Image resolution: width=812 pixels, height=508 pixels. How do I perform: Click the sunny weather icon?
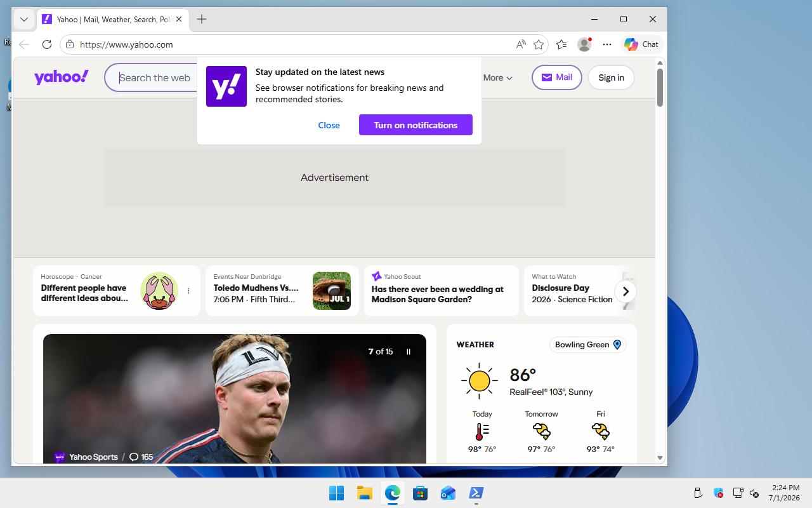[x=480, y=381]
